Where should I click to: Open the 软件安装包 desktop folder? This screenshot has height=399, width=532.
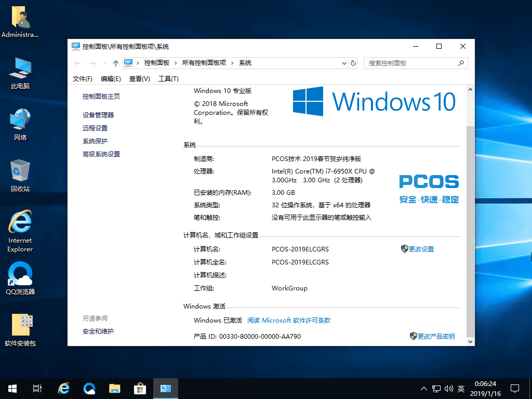[20, 330]
